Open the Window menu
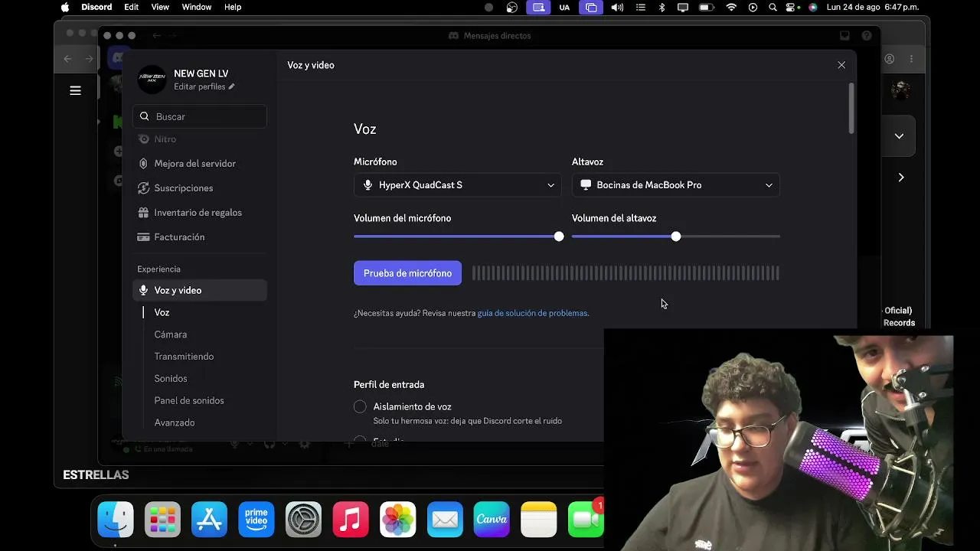The height and width of the screenshot is (551, 980). tap(197, 8)
